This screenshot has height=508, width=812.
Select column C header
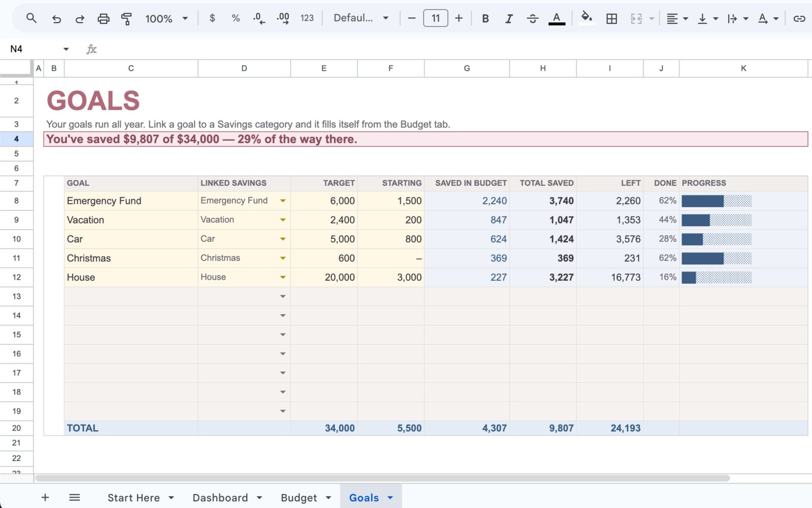coord(131,68)
